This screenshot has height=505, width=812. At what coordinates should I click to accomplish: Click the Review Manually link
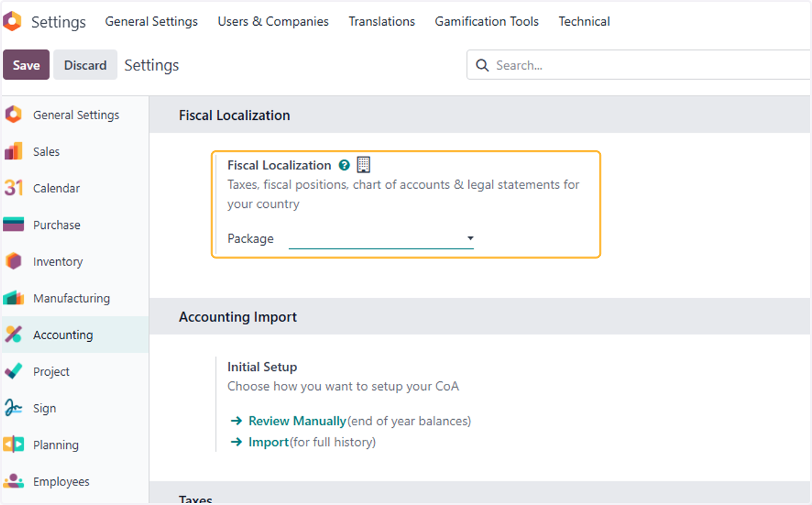pyautogui.click(x=297, y=421)
